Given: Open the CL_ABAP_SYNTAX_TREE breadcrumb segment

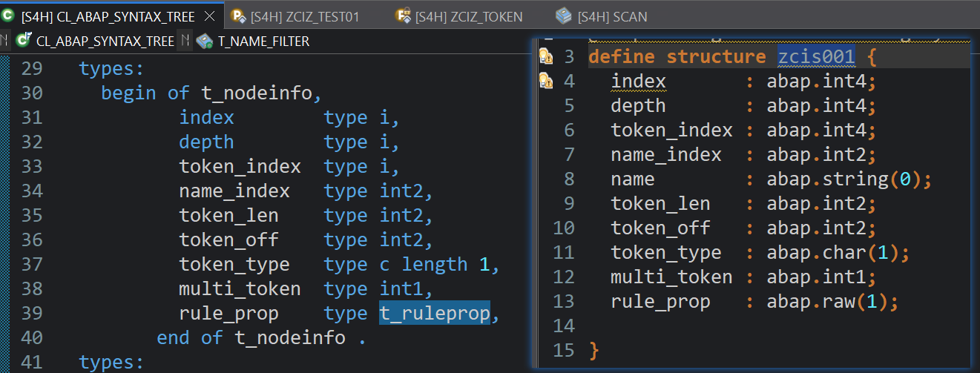Looking at the screenshot, I should pyautogui.click(x=105, y=41).
